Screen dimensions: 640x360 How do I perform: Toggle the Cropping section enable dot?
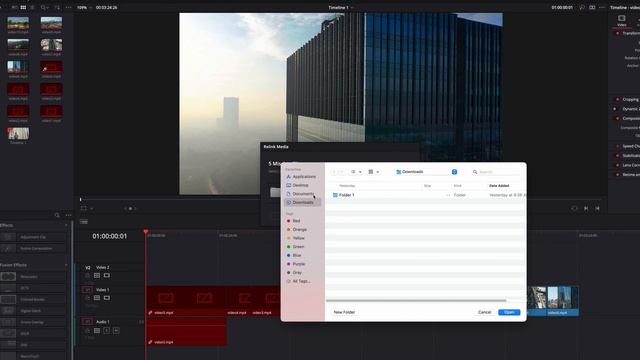click(x=617, y=99)
